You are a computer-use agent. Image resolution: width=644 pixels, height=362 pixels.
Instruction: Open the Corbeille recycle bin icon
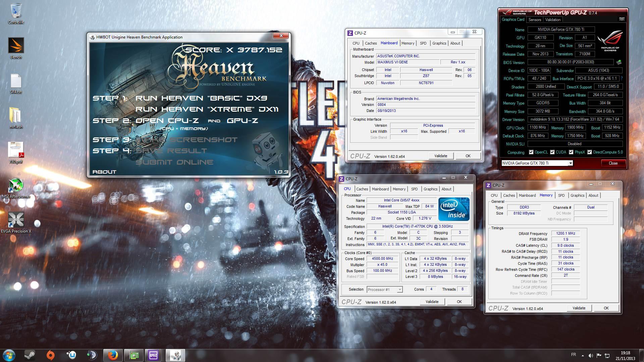(16, 13)
